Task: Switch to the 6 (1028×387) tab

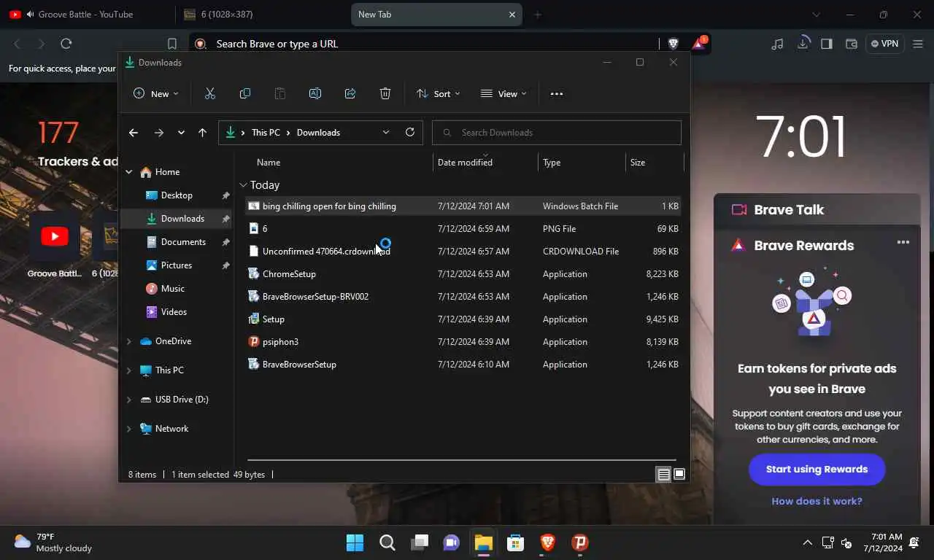Action: [263, 15]
